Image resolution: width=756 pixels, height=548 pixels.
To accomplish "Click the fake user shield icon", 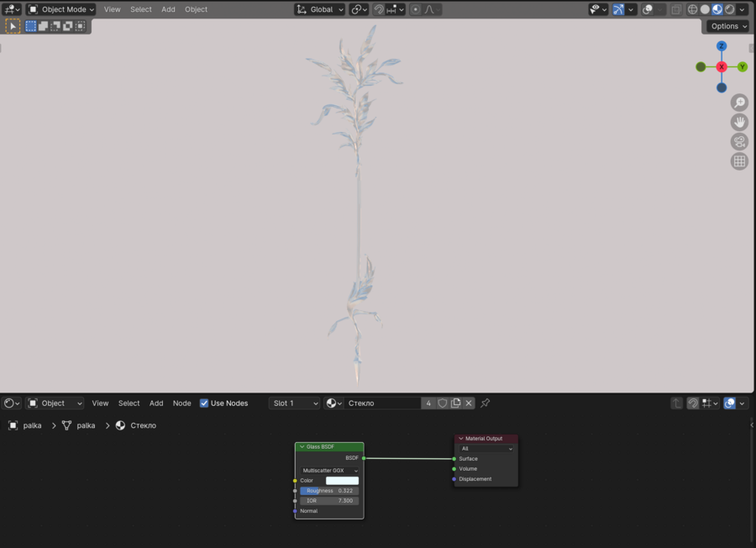I will click(443, 403).
